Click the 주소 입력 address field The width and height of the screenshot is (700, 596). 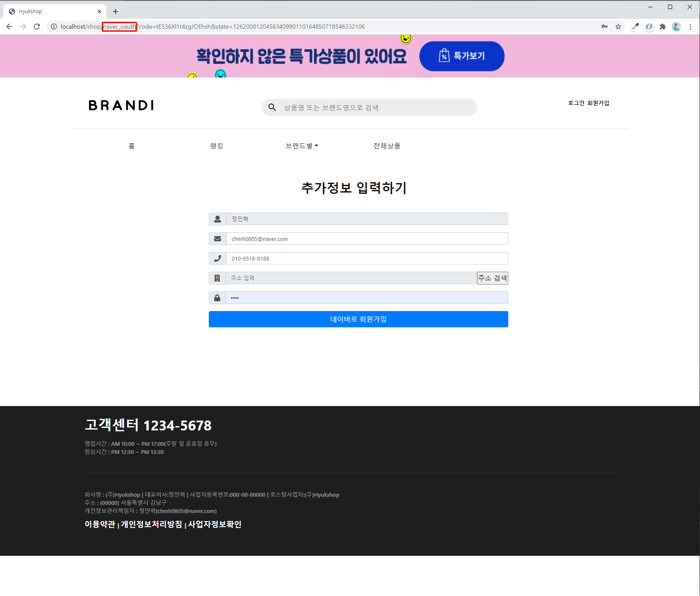(351, 278)
